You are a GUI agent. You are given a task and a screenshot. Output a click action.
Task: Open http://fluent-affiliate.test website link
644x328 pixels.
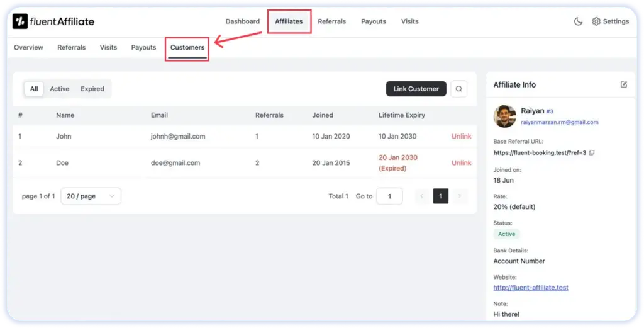coord(531,288)
